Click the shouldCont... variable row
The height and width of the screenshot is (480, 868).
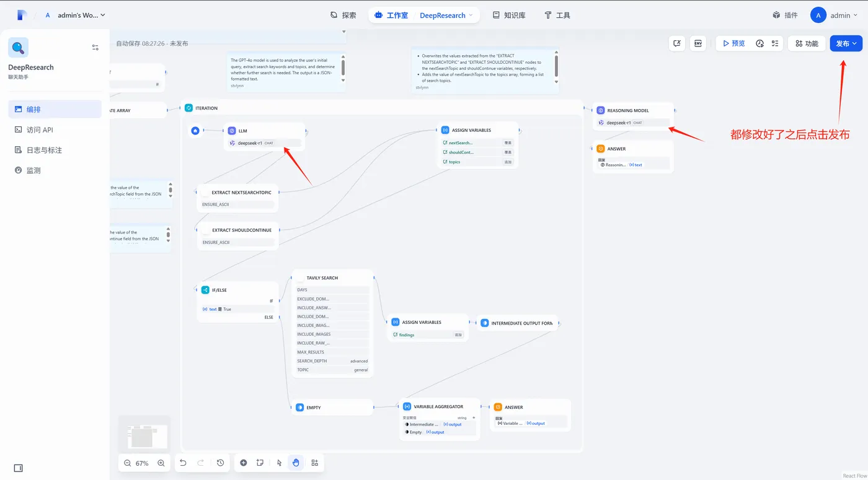[x=478, y=152]
